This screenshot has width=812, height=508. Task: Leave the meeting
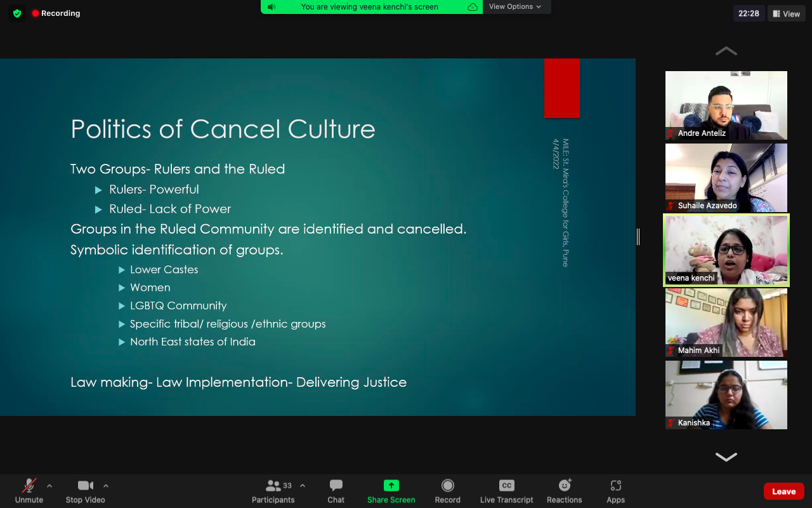pos(783,491)
